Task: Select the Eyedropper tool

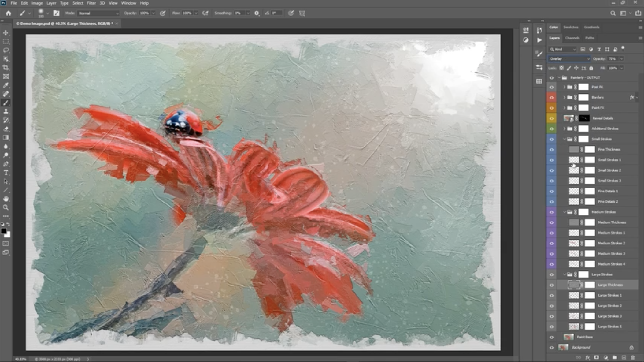Action: tap(6, 85)
